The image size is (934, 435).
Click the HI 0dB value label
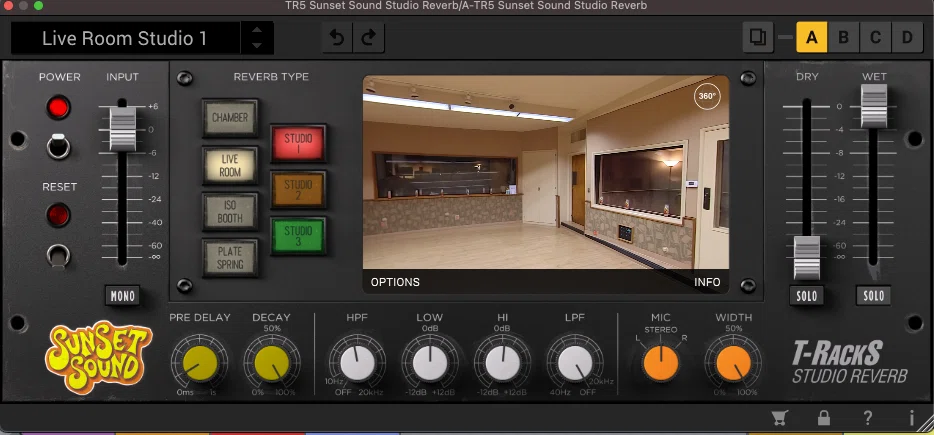[502, 328]
